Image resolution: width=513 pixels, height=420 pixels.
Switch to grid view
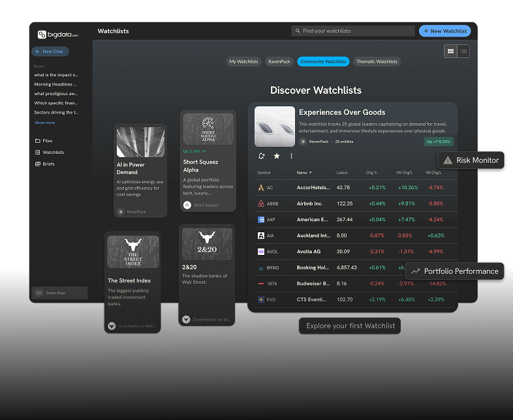click(450, 51)
